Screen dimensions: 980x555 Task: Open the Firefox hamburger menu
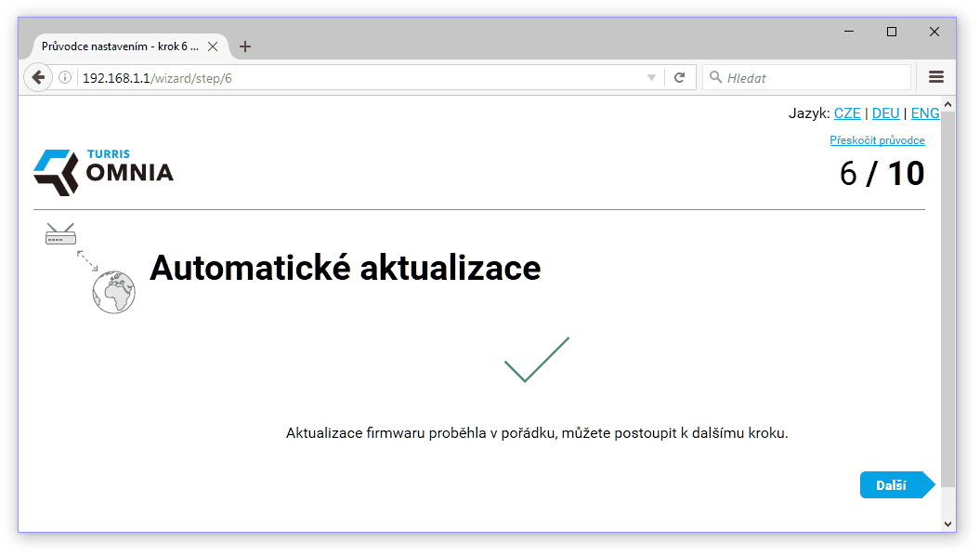(935, 77)
